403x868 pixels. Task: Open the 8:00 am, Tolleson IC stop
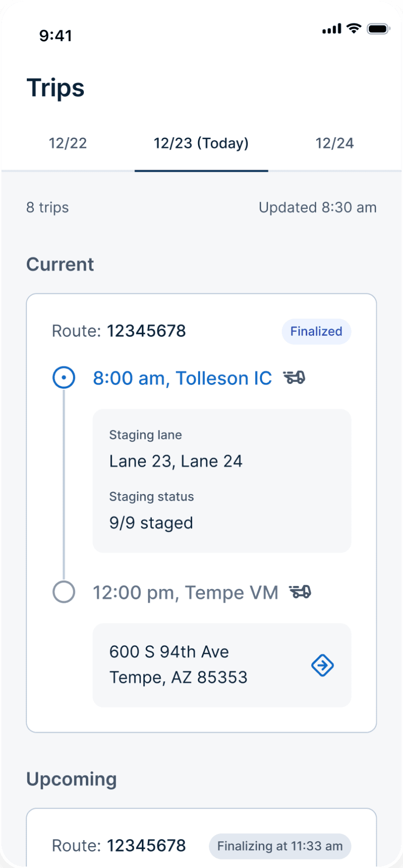(182, 378)
